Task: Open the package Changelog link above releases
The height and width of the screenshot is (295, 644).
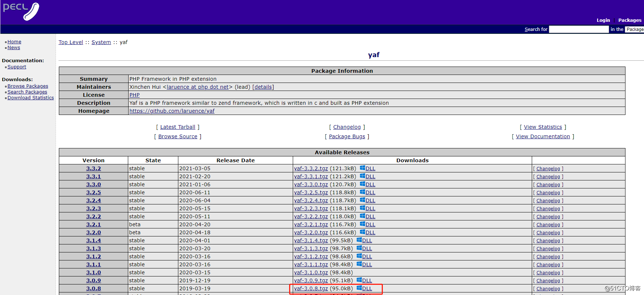Action: (347, 127)
